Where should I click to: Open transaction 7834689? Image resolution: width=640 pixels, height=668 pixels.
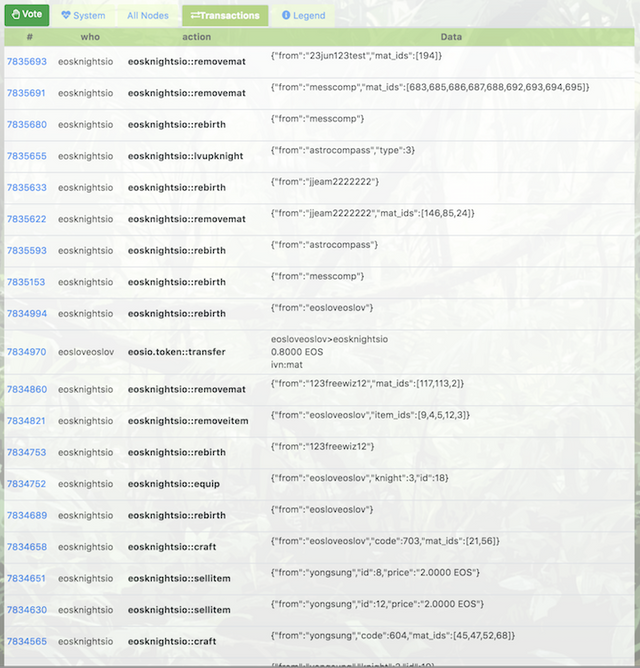coord(26,515)
